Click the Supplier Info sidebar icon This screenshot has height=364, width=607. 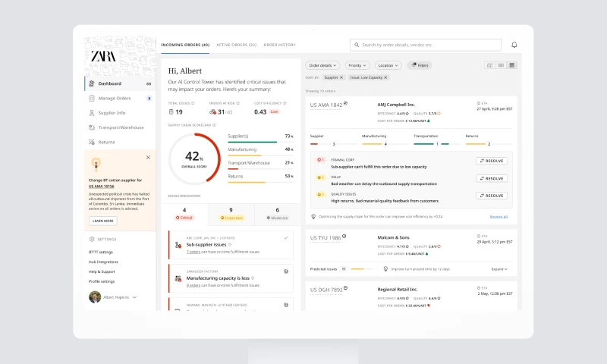(92, 113)
